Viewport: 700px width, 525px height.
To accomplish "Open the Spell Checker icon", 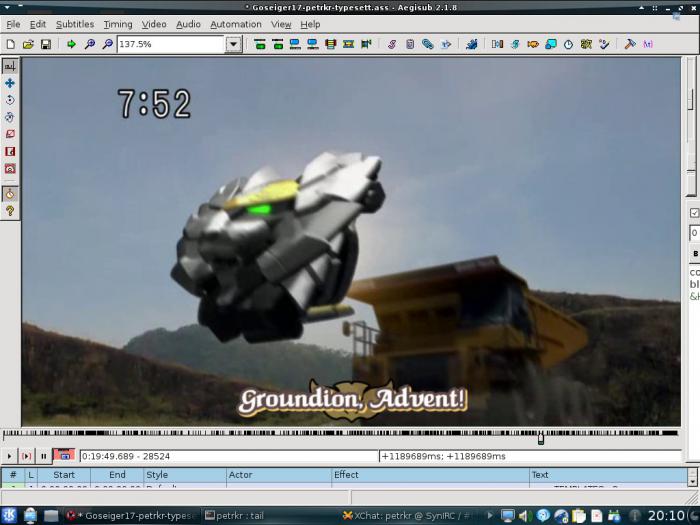I will pos(604,44).
